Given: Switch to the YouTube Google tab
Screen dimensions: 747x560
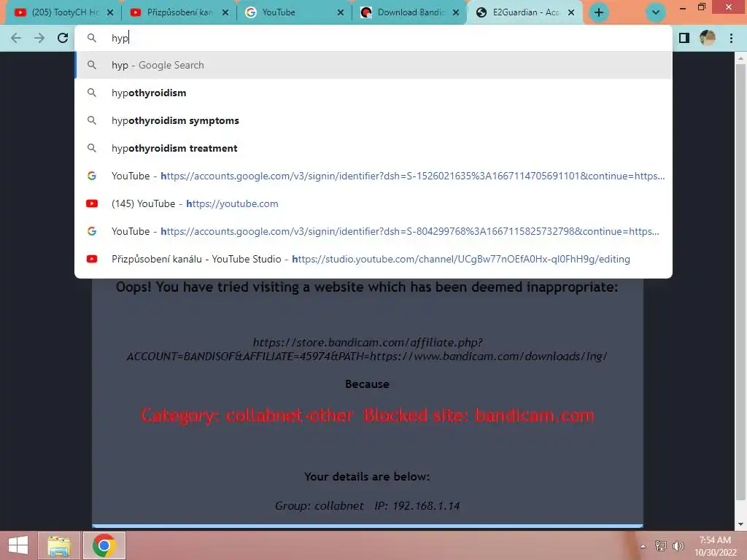Looking at the screenshot, I should (295, 12).
